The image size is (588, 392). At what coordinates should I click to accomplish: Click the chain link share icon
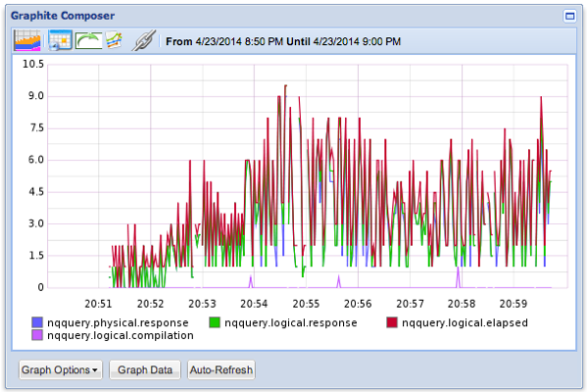(x=146, y=41)
